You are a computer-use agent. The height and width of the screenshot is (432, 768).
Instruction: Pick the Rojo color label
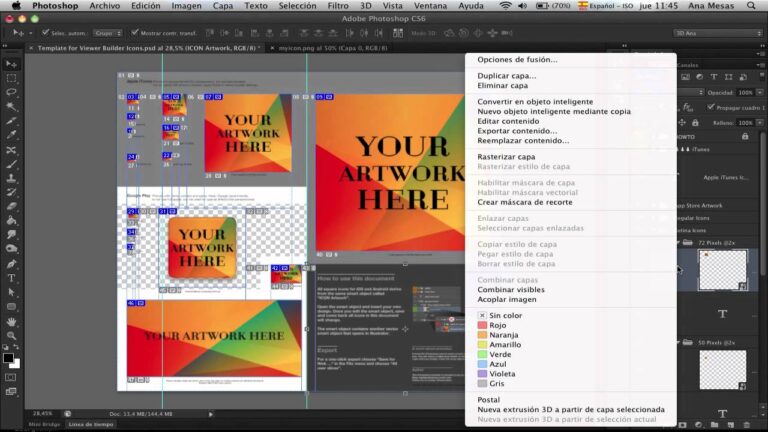coord(497,325)
